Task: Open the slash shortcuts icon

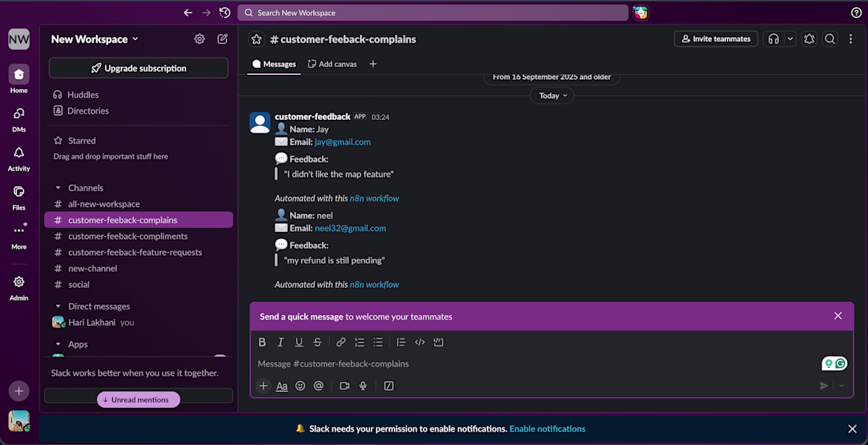Action: click(x=388, y=386)
